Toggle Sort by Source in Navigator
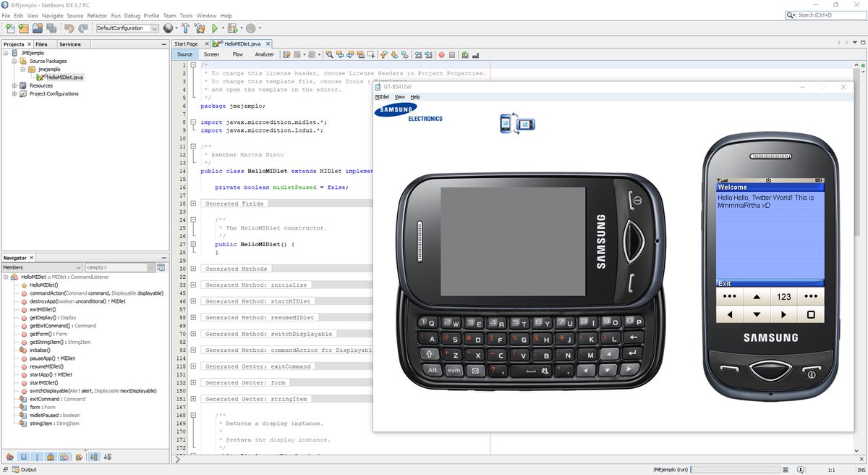The image size is (868, 475). [x=108, y=457]
